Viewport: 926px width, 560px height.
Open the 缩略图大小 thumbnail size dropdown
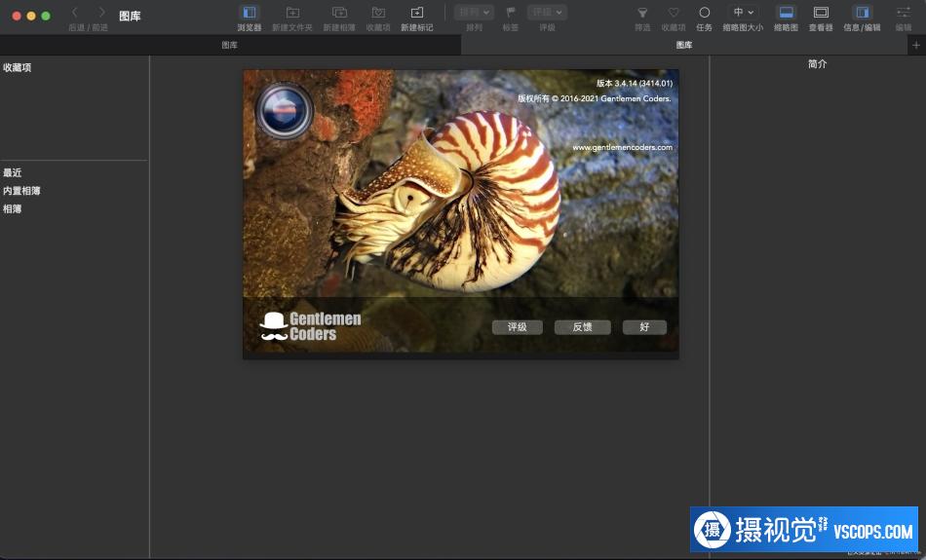click(x=743, y=13)
